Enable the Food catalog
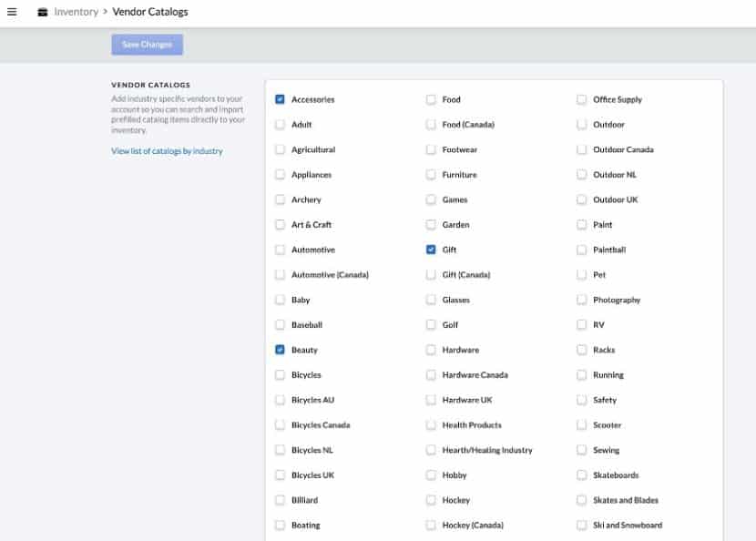 431,99
